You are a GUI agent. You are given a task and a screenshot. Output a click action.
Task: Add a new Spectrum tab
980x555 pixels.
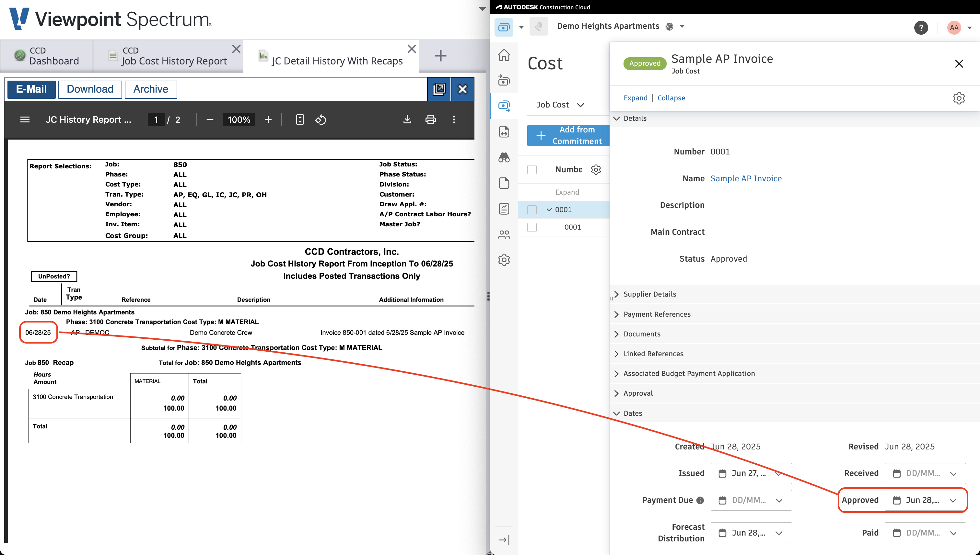[441, 56]
